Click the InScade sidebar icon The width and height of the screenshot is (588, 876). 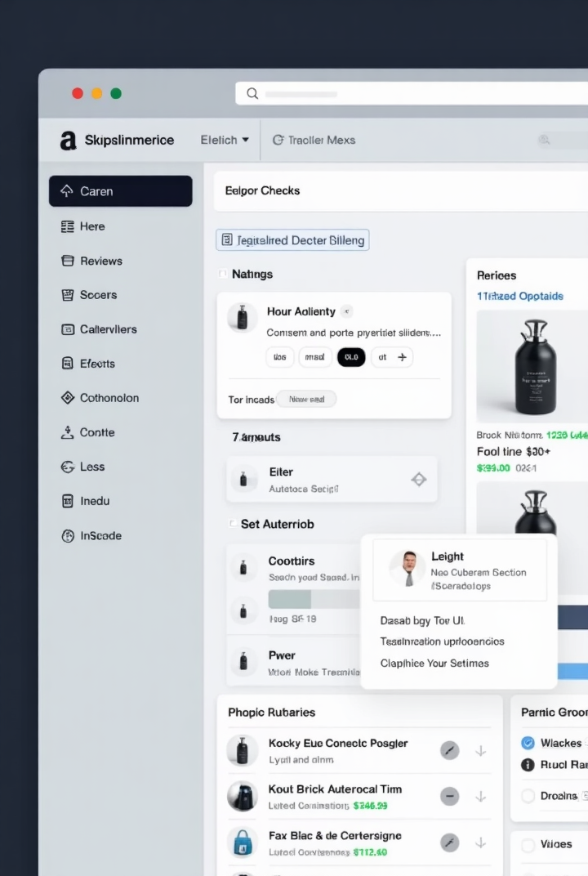[x=68, y=536]
